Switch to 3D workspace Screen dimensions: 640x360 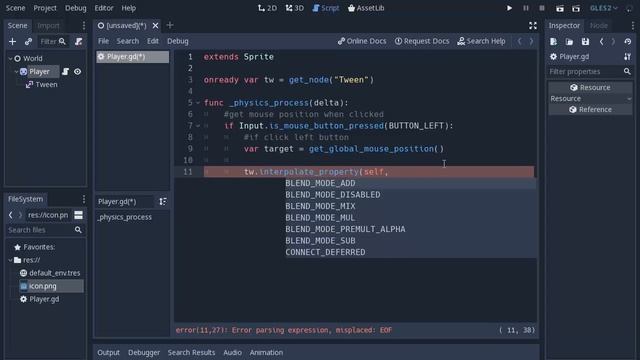tap(295, 8)
